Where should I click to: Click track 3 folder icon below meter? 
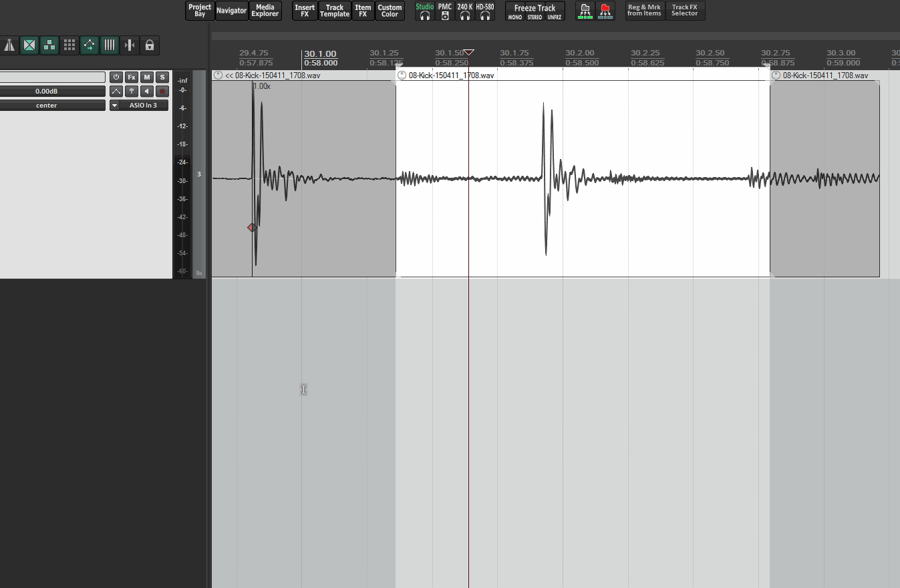tap(198, 273)
